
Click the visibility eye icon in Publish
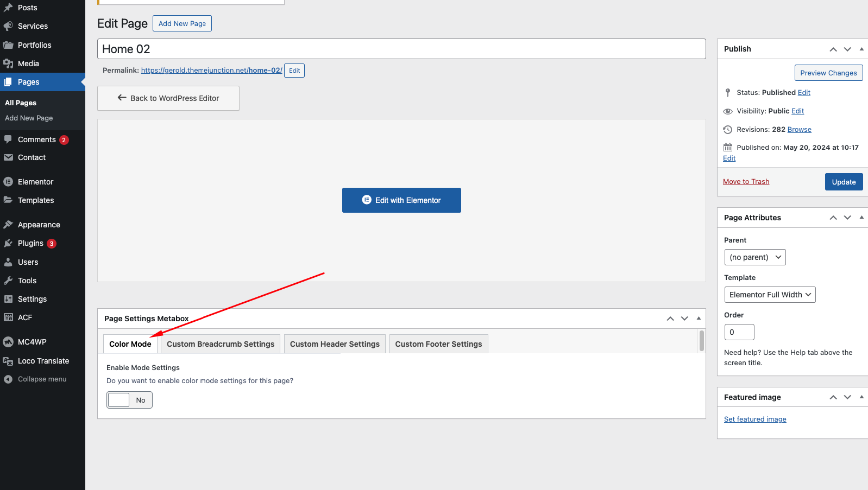point(728,111)
